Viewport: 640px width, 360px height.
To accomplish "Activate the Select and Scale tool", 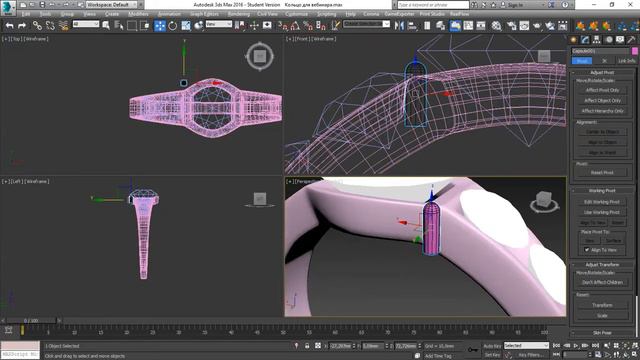I will tap(186, 26).
